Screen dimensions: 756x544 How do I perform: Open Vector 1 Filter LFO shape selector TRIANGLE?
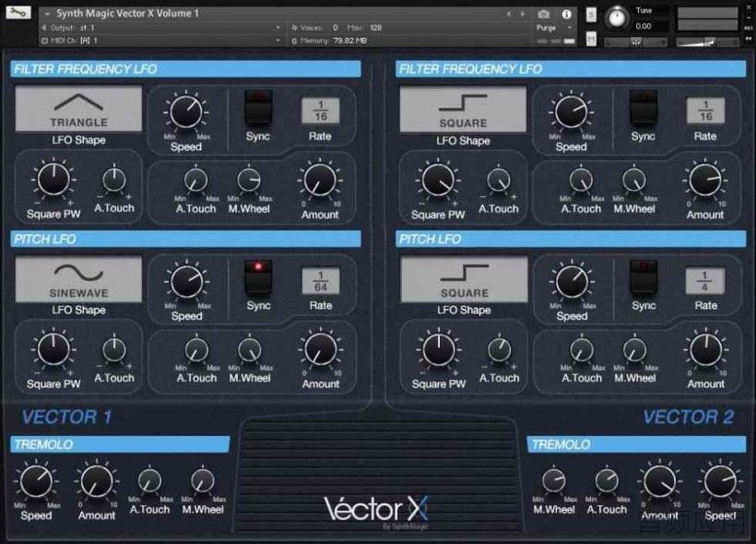pos(78,109)
